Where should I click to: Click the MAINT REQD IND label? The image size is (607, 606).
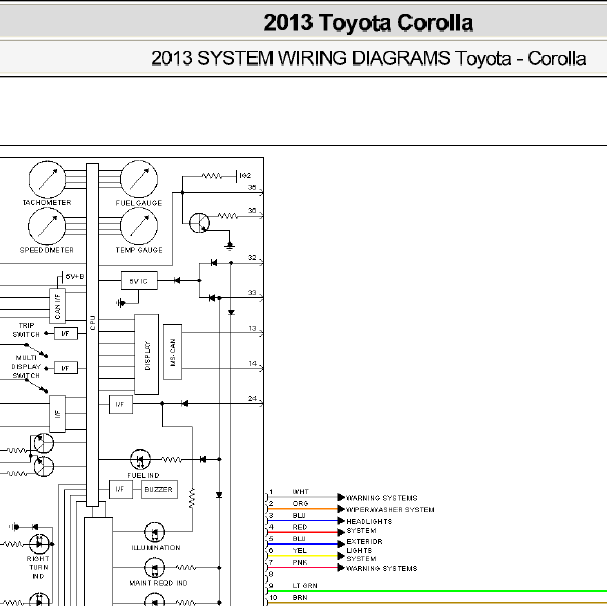tap(158, 583)
